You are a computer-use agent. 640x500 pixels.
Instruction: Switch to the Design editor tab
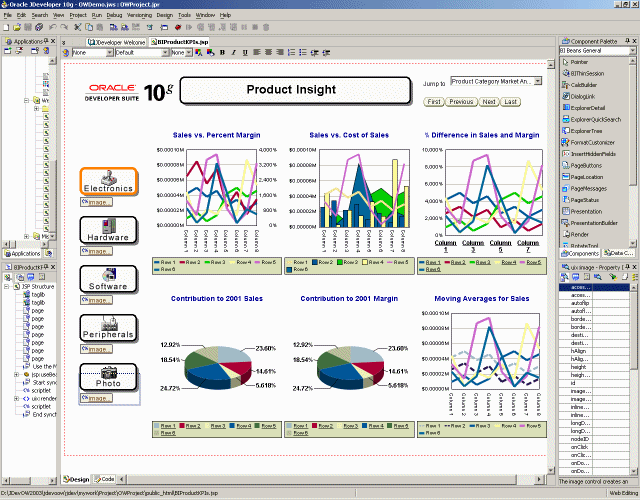point(76,479)
